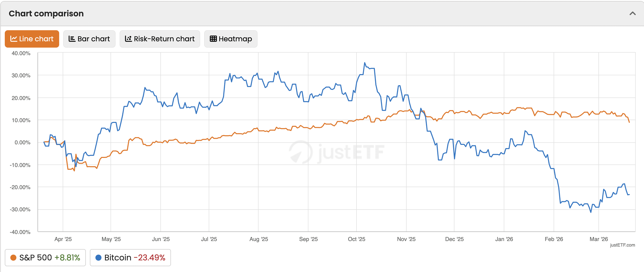Click the orange S&P 500 legend dot
The height and width of the screenshot is (272, 644).
pos(13,258)
